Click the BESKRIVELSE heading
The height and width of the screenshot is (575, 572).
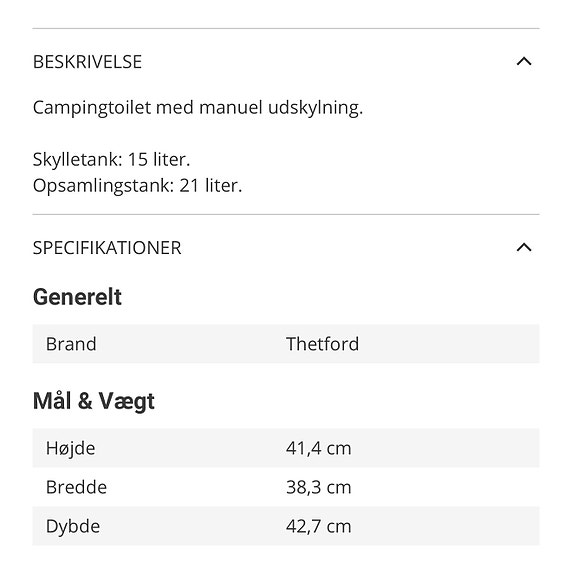coord(87,62)
